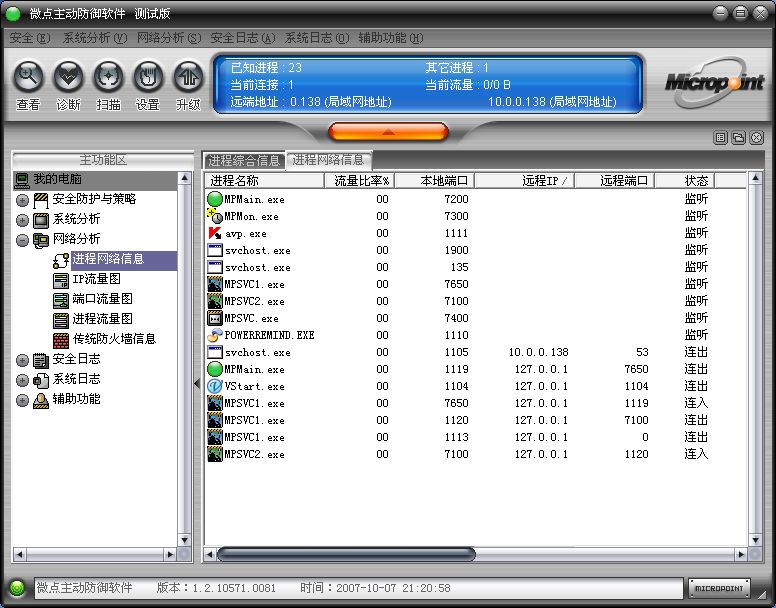Viewport: 776px width, 608px height.
Task: Click the 系统日志 document icon
Action: (41, 380)
